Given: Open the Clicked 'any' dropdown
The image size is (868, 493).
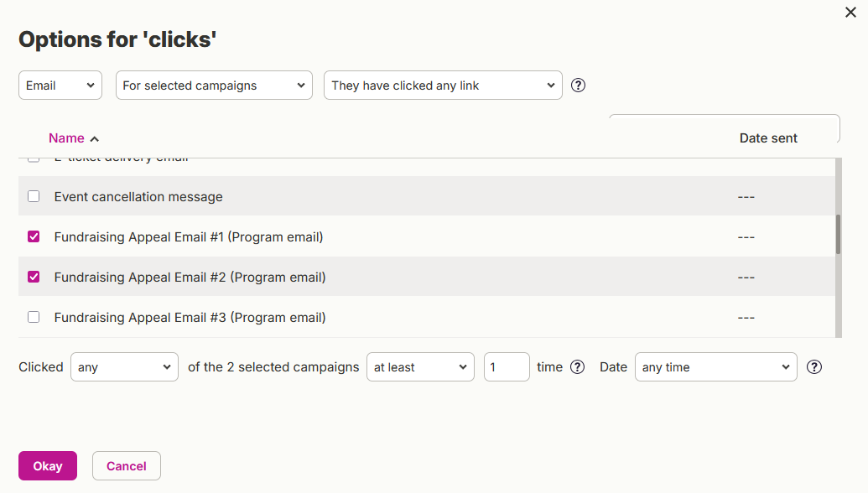Looking at the screenshot, I should pos(125,367).
